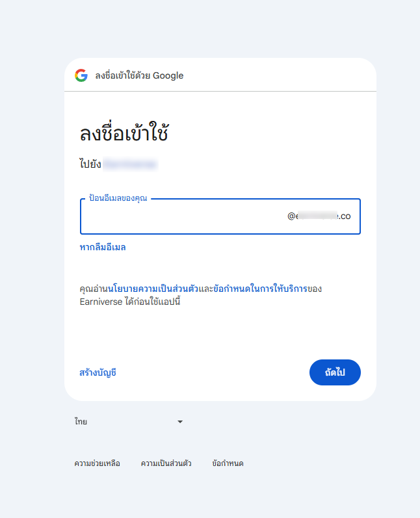Click the language selector dropdown arrow

(x=180, y=422)
